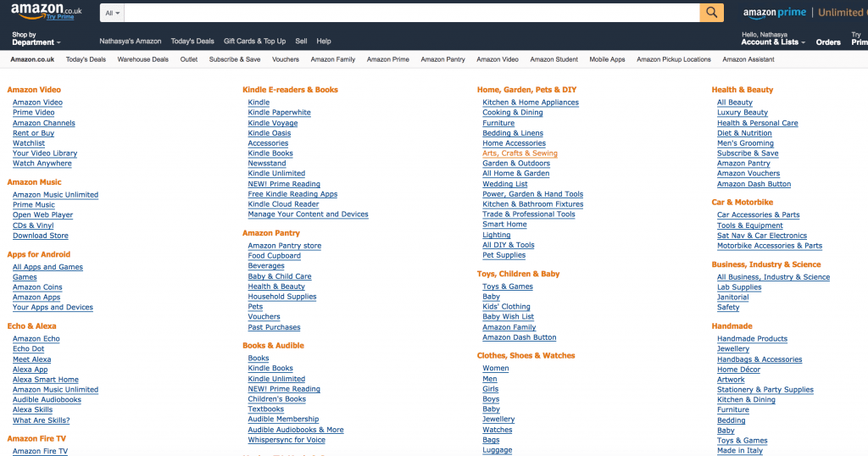Click the Amazon.co.uk logo
Image resolution: width=868 pixels, height=456 pixels.
[46, 10]
